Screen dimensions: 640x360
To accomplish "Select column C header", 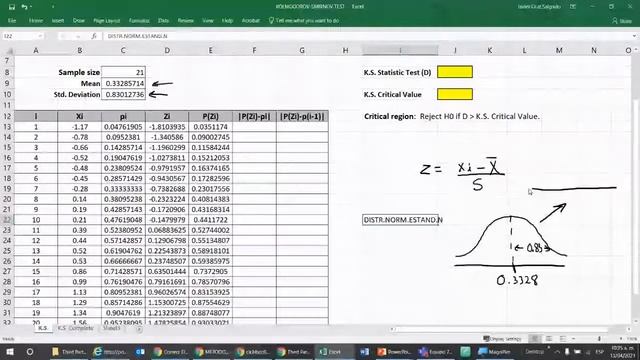I will 123,51.
